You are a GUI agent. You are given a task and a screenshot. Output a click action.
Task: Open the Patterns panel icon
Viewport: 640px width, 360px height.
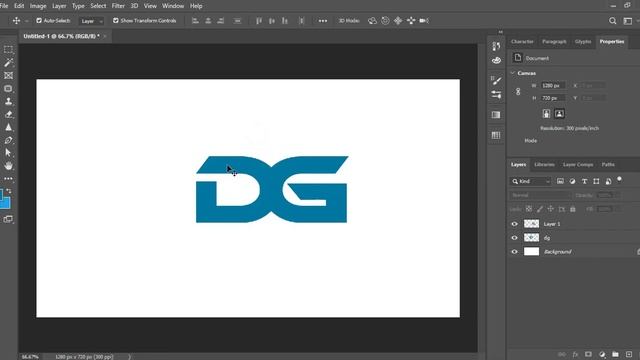point(496,135)
